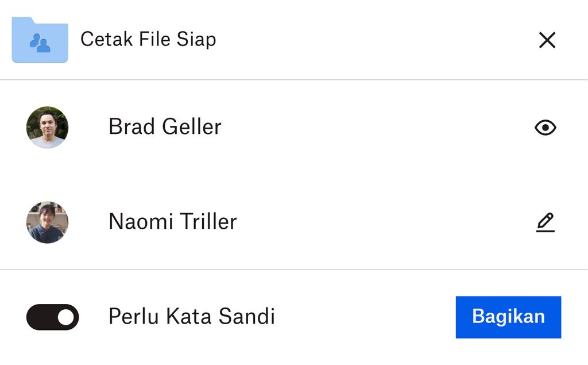Screen dimensions: 588x365
Task: Change Brad Geller's view permission
Action: point(546,128)
